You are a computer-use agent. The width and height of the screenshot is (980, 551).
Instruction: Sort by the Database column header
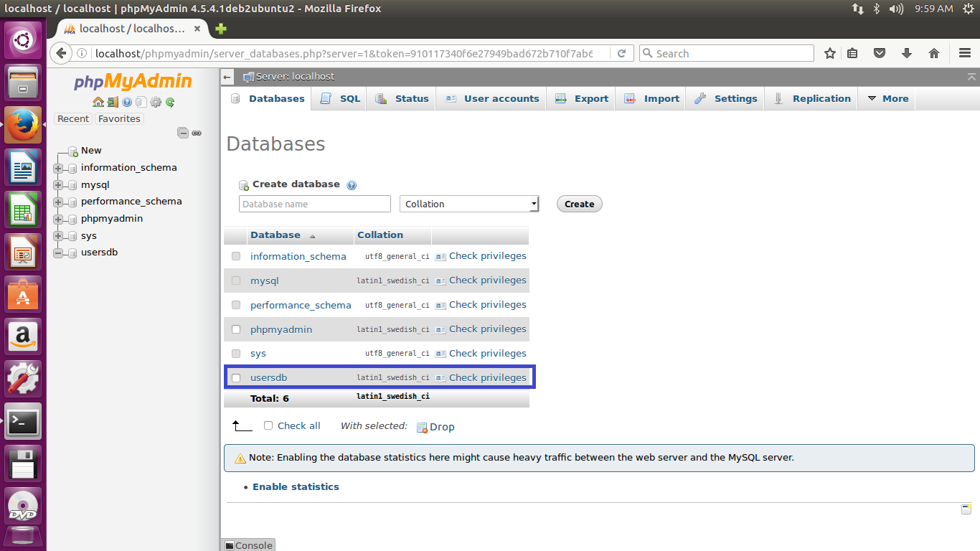275,235
